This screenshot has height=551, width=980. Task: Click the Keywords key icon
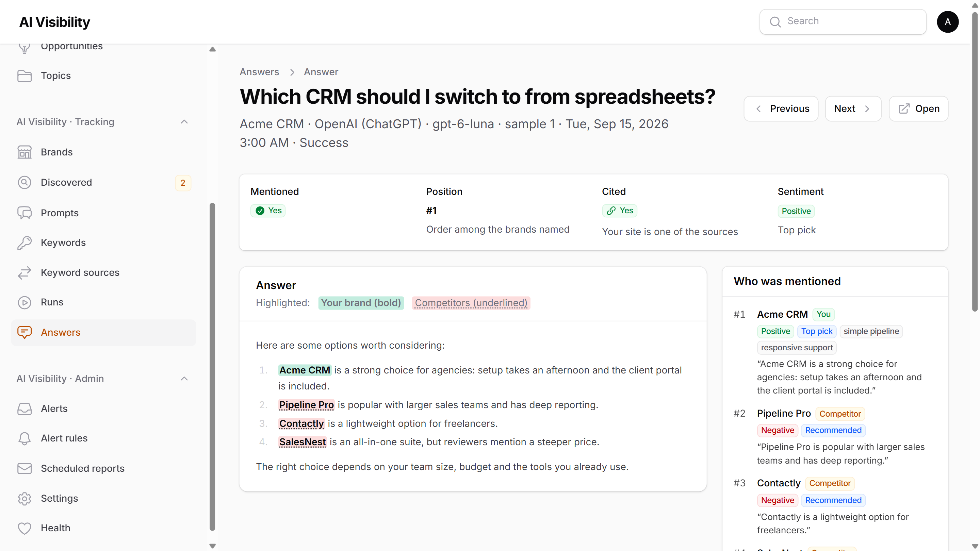click(x=24, y=243)
